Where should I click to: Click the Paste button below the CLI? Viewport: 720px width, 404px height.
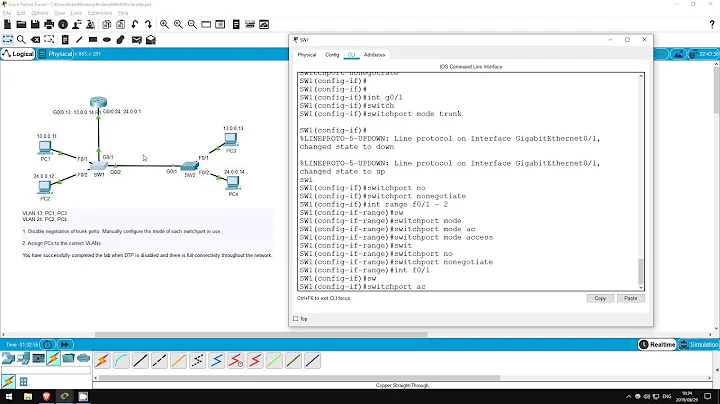pyautogui.click(x=630, y=298)
